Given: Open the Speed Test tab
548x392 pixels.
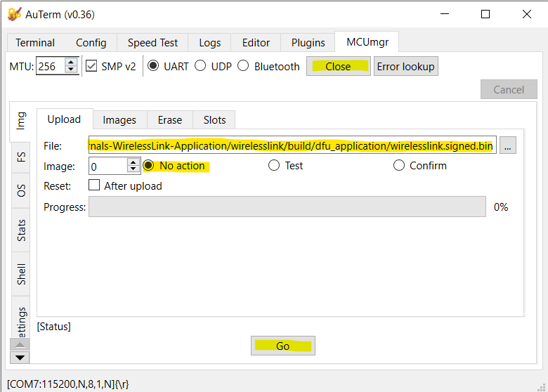Looking at the screenshot, I should tap(152, 43).
